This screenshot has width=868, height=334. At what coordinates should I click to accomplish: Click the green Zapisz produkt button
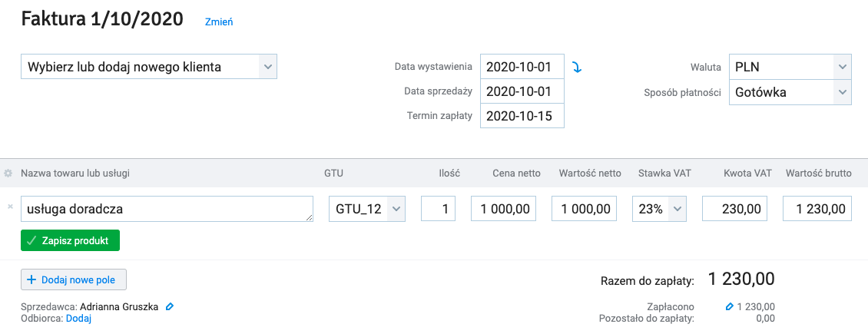71,240
